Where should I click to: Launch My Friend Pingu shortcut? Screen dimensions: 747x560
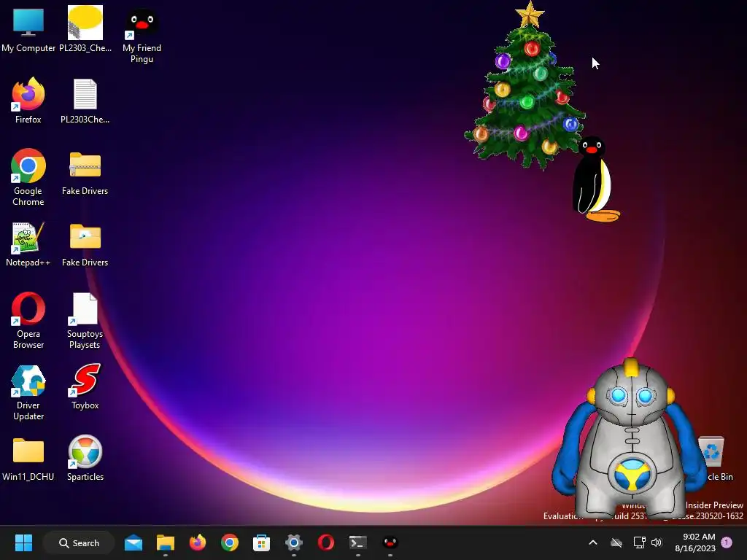[142, 35]
